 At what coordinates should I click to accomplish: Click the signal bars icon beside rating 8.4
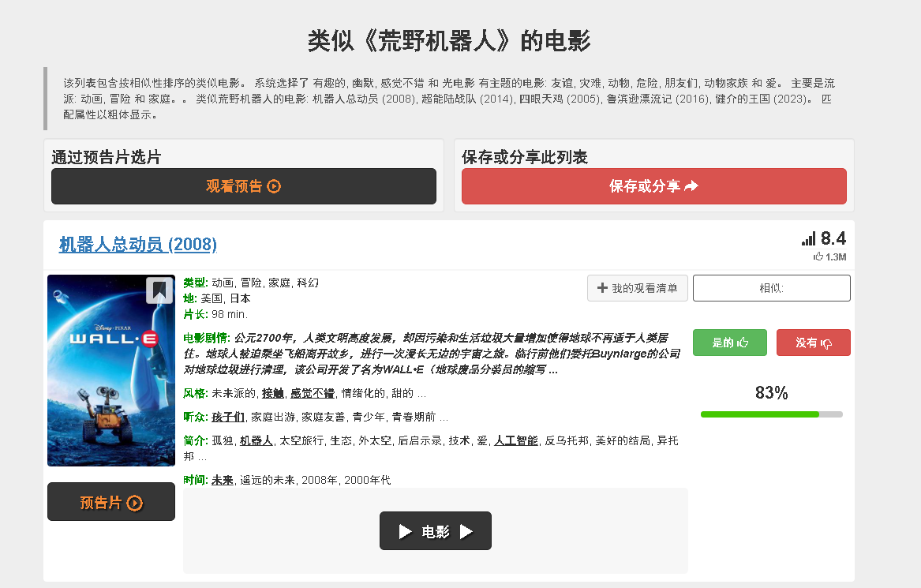click(808, 237)
